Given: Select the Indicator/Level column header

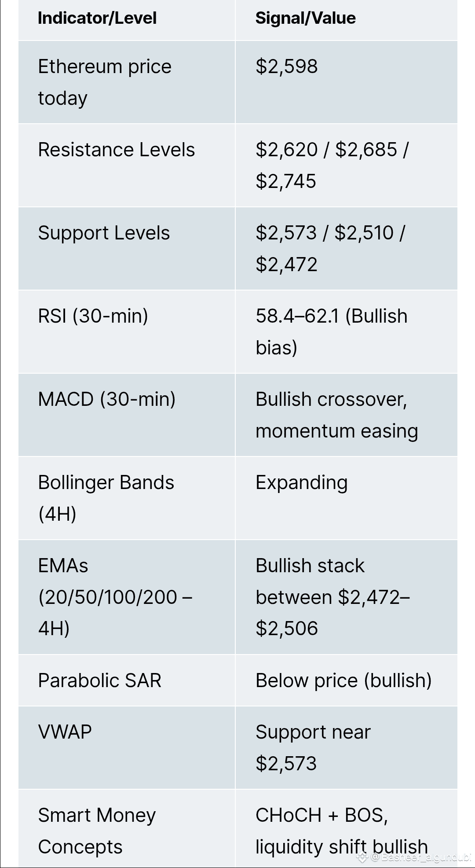Looking at the screenshot, I should tap(97, 18).
